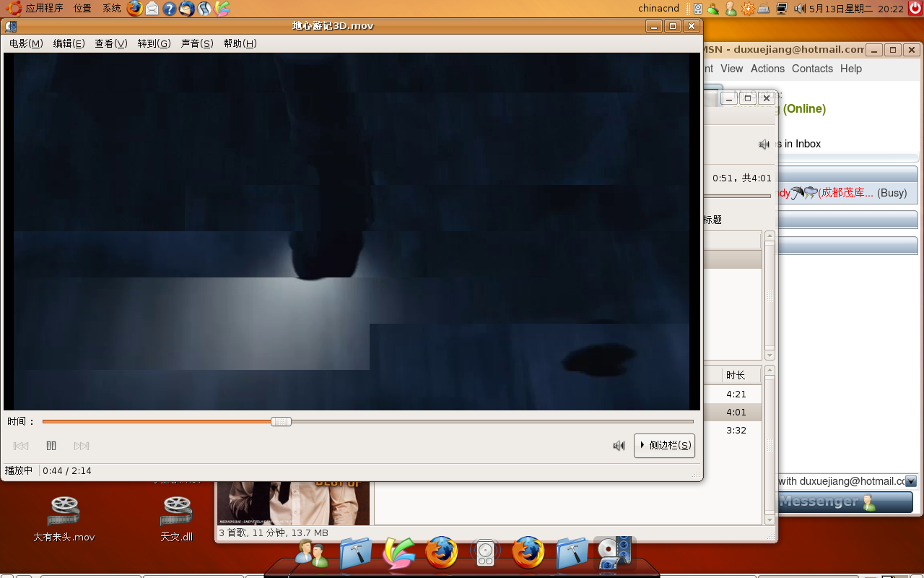Image resolution: width=924 pixels, height=578 pixels.
Task: Select the song row with duration 4:21
Action: pyautogui.click(x=732, y=394)
